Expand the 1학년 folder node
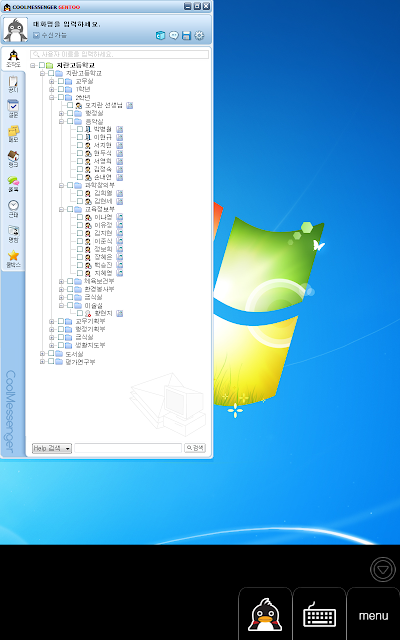Viewport: 400px width, 640px height. (52, 89)
